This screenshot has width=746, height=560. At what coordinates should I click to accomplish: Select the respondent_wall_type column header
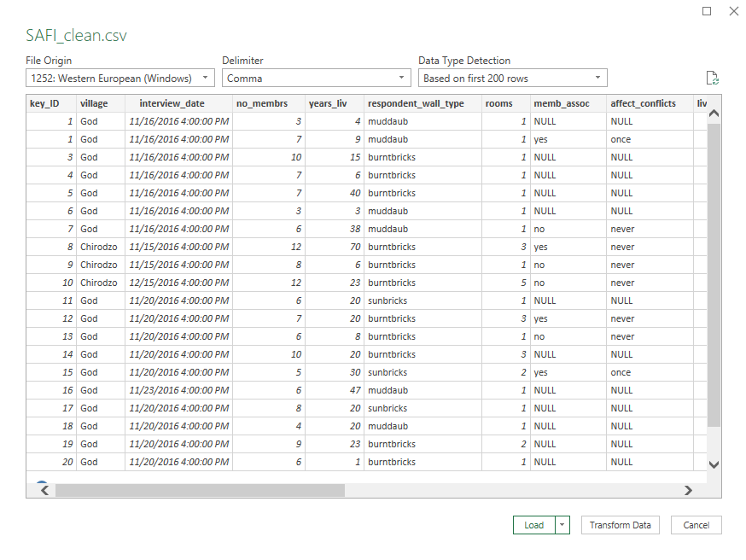[423, 103]
